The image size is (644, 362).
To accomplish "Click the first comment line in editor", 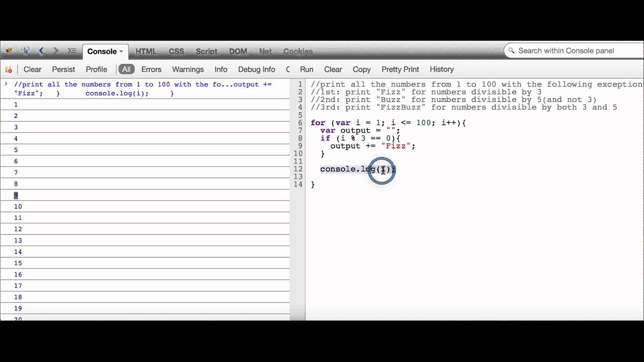I will pos(477,84).
